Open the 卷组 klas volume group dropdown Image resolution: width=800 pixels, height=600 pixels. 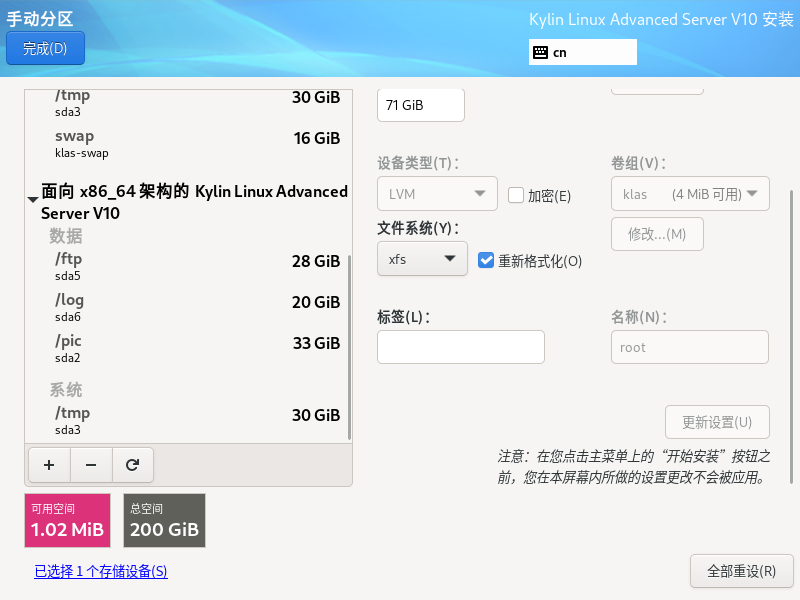click(x=690, y=193)
